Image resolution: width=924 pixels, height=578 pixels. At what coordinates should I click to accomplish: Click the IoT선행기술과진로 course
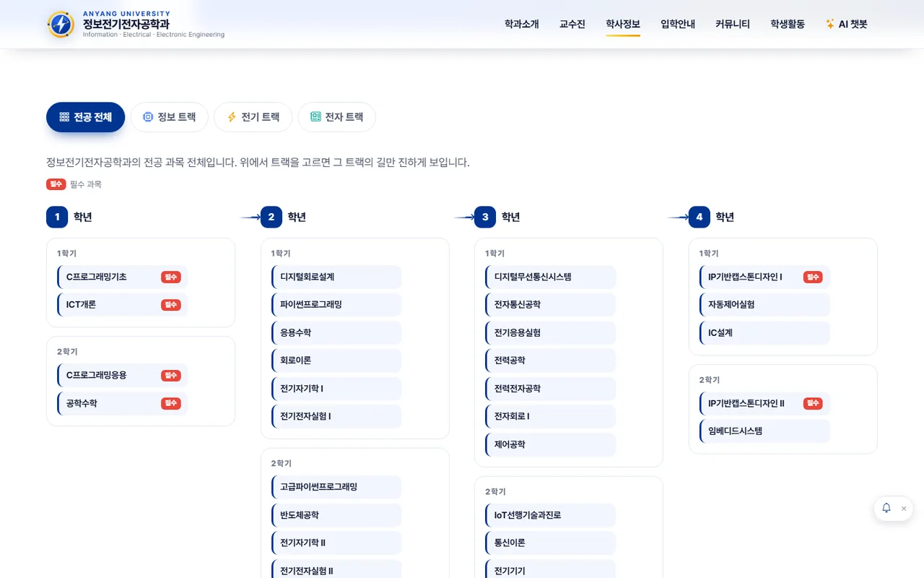(551, 515)
